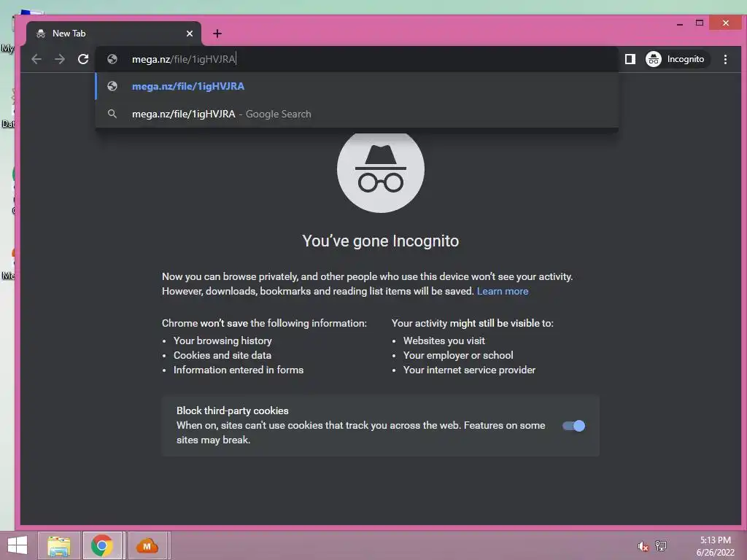Reload the page with the refresh icon
The width and height of the screenshot is (747, 560).
[x=83, y=59]
